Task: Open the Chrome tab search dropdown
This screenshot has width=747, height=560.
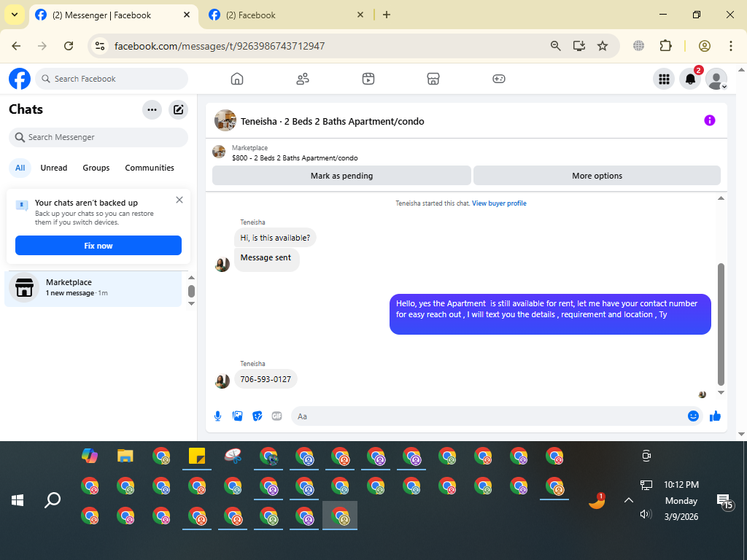Action: coord(15,15)
